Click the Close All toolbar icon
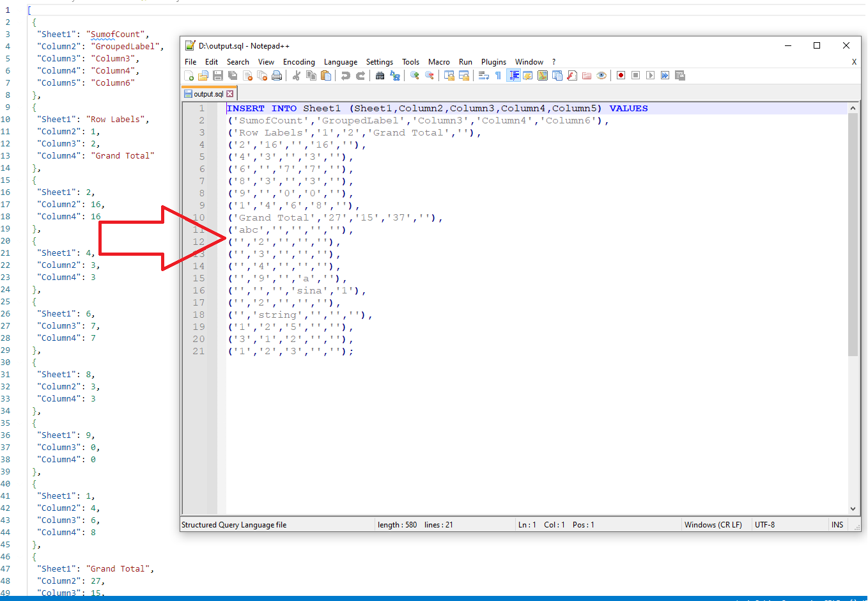 pyautogui.click(x=262, y=75)
